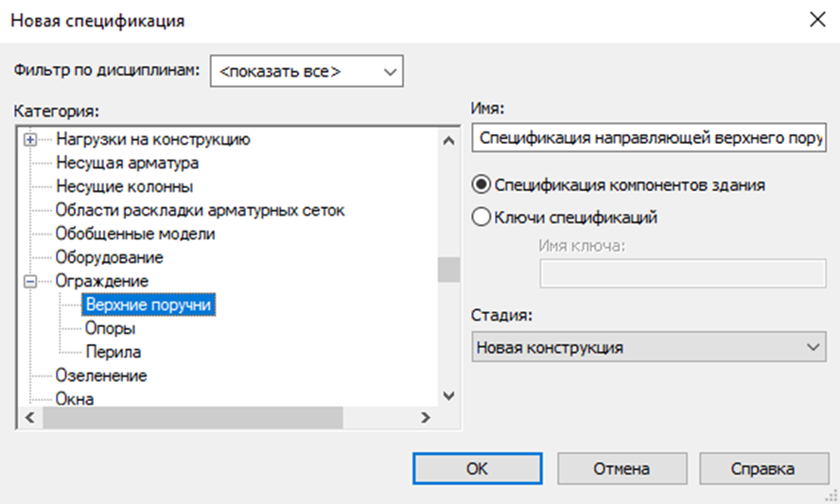Click the vertical scrollbar thumb
This screenshot has height=504, width=840.
point(449,269)
